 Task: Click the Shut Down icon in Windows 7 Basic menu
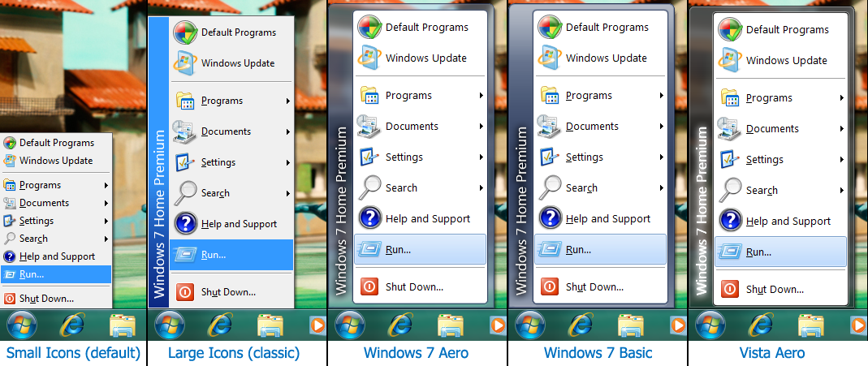[x=550, y=287]
